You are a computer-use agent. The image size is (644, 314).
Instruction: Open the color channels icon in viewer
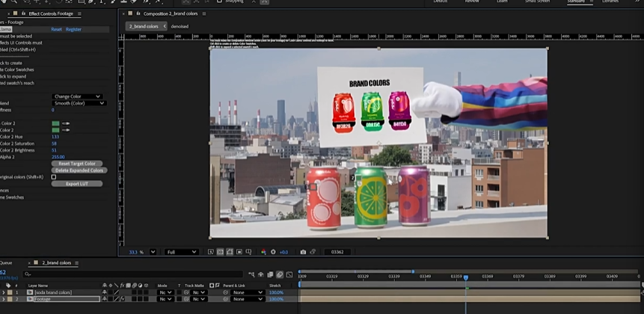pyautogui.click(x=263, y=252)
